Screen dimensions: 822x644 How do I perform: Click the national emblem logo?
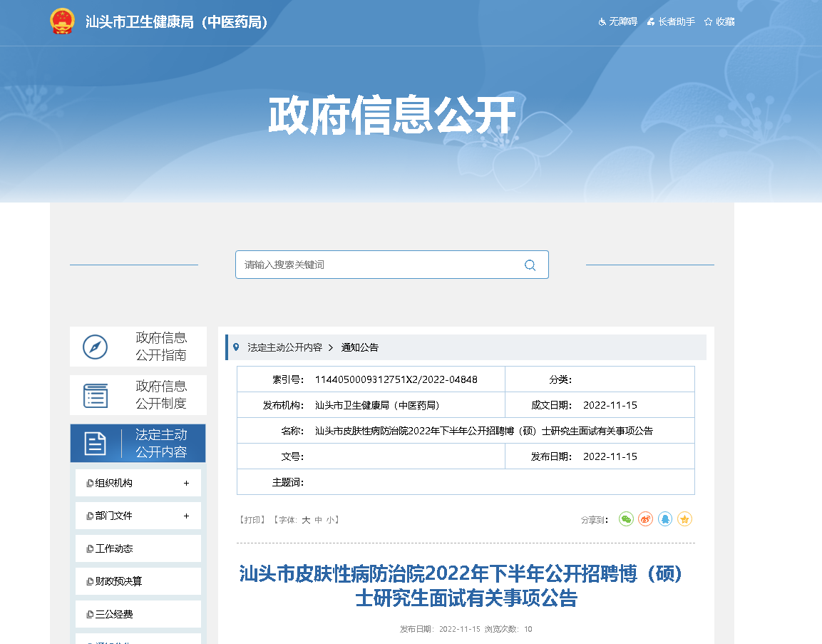click(x=62, y=21)
